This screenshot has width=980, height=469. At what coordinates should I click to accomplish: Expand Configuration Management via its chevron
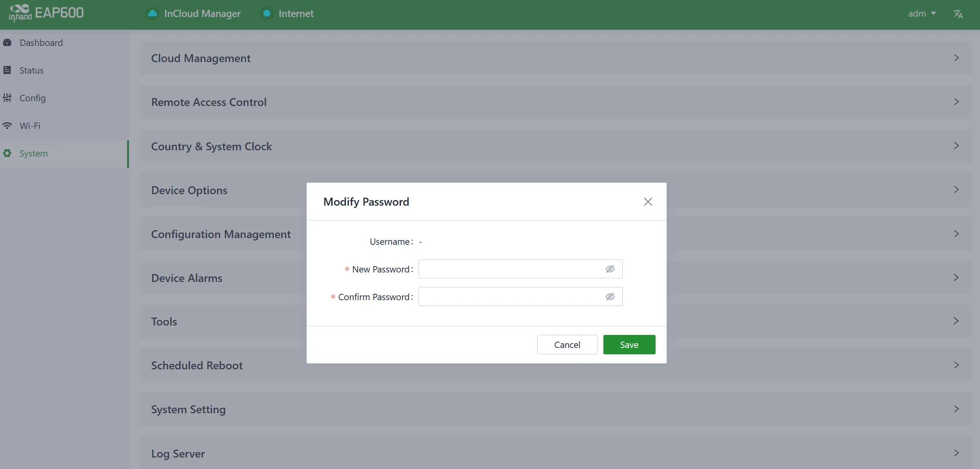(956, 234)
